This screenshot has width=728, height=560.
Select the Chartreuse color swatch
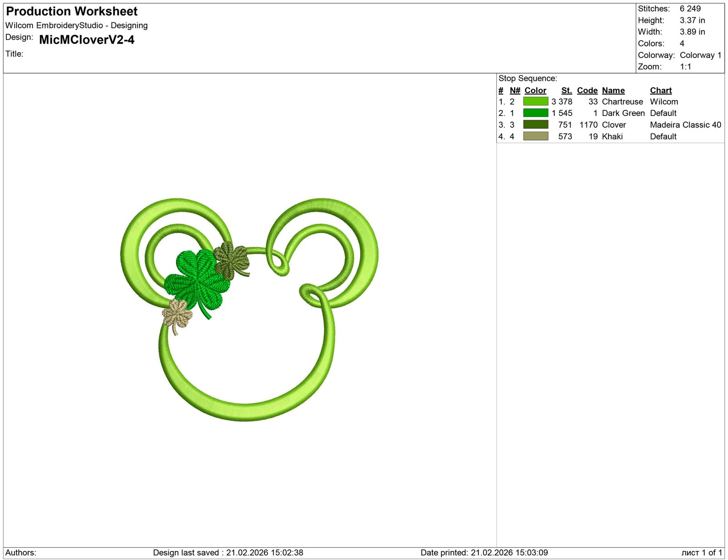[x=535, y=102]
